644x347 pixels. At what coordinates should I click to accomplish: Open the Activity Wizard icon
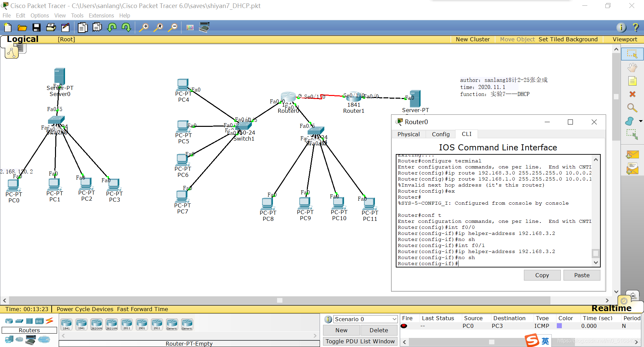(x=65, y=28)
